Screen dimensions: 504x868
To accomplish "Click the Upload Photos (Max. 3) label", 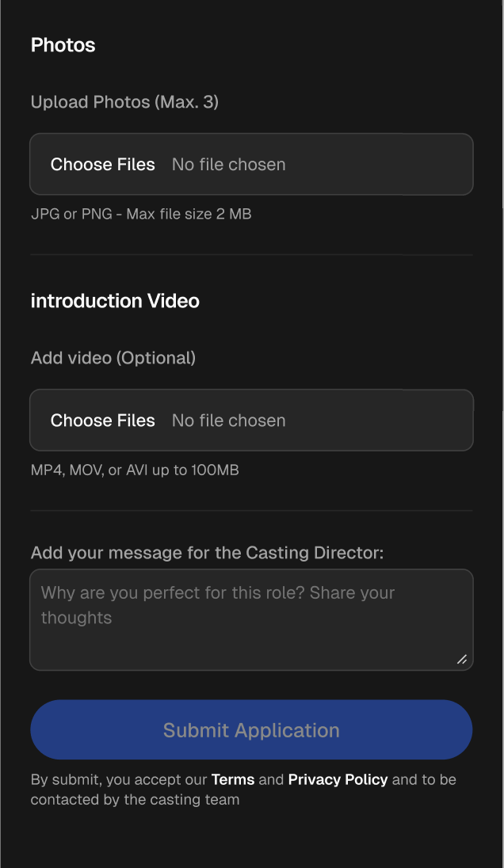I will 124,102.
